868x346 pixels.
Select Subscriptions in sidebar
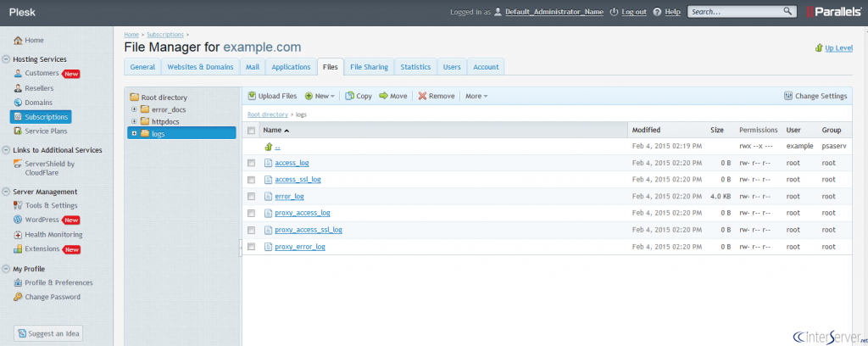[41, 117]
